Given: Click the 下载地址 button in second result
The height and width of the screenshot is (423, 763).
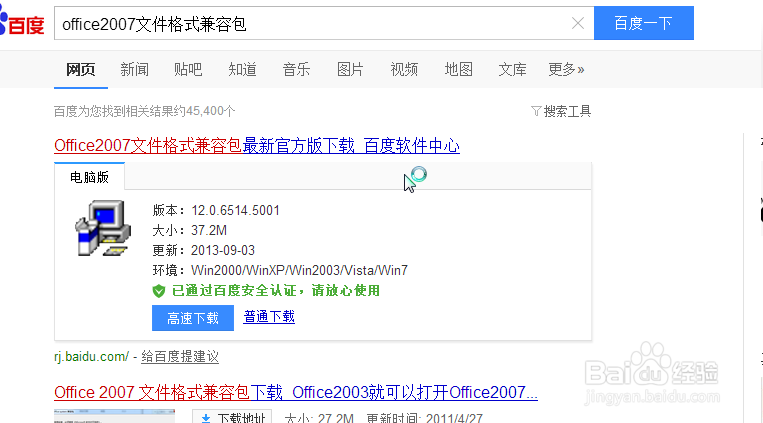Looking at the screenshot, I should [x=232, y=417].
